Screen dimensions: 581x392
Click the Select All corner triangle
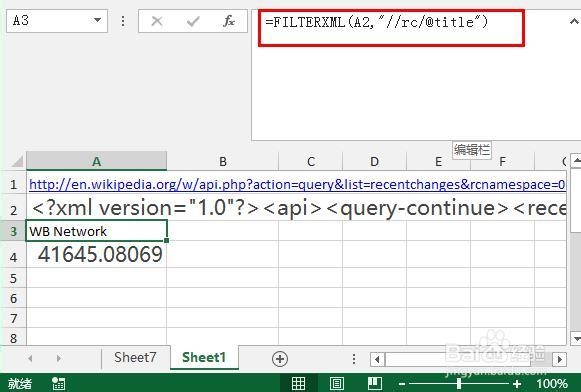point(17,162)
